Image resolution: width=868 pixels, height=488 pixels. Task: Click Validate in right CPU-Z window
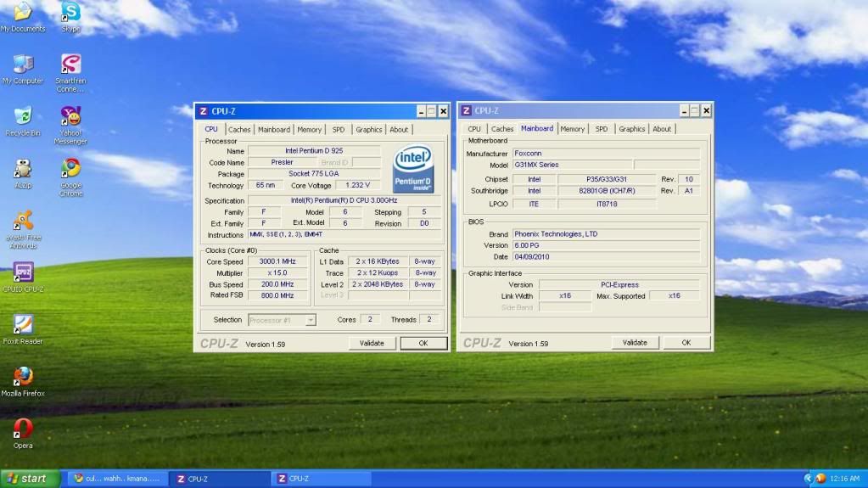tap(635, 343)
